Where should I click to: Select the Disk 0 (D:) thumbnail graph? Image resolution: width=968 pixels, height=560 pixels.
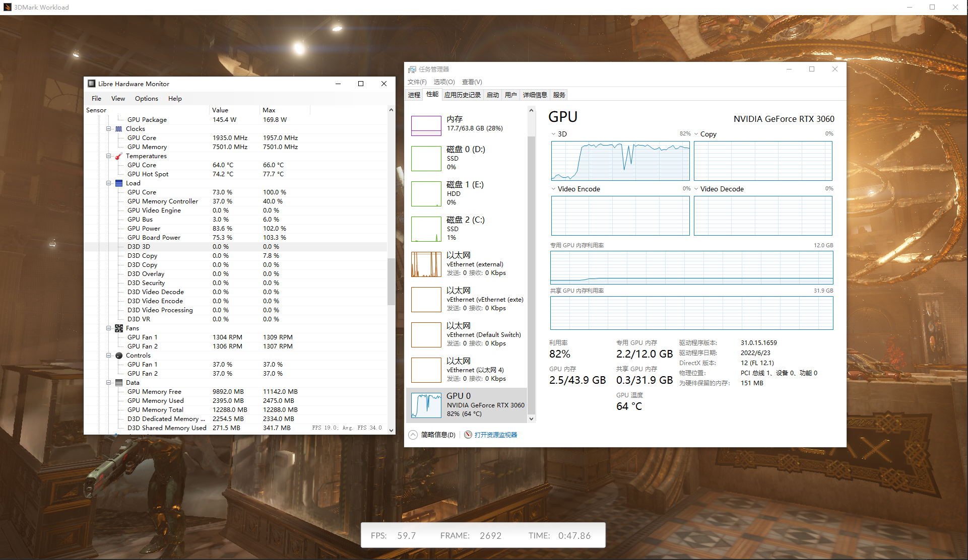pyautogui.click(x=426, y=159)
